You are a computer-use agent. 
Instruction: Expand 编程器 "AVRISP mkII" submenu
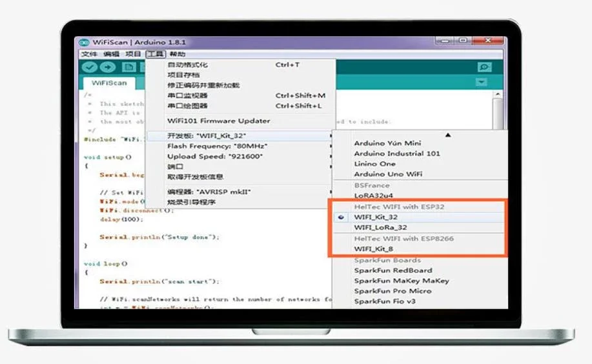[241, 192]
